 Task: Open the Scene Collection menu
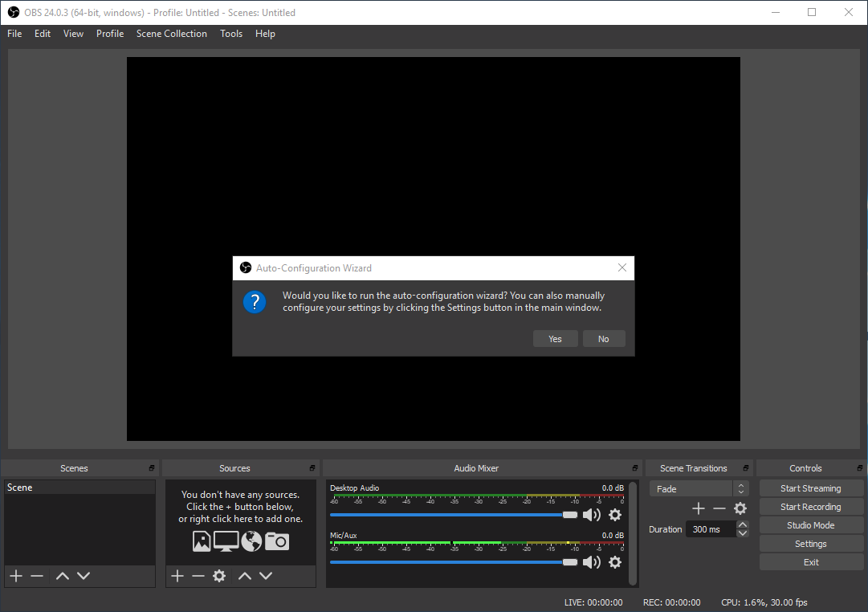click(172, 34)
